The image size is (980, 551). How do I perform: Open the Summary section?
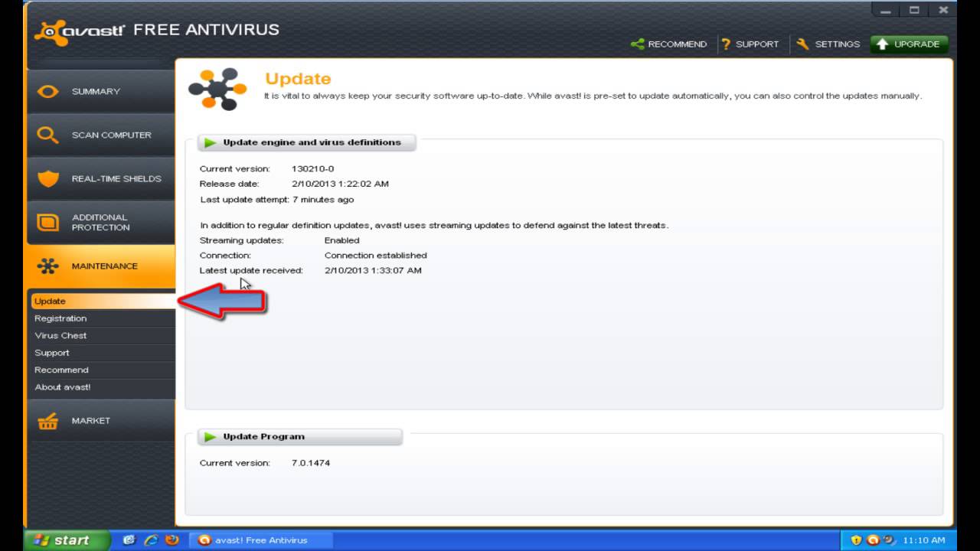pos(101,91)
